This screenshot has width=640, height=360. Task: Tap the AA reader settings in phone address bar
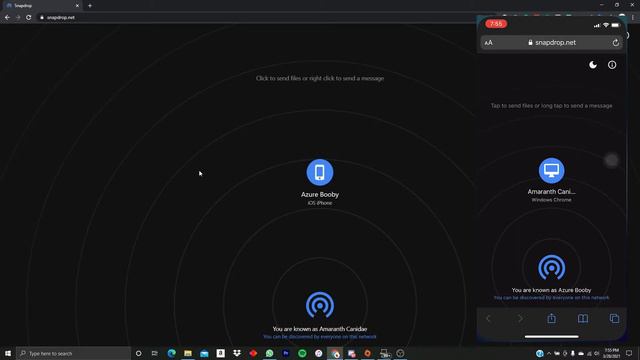pos(489,43)
